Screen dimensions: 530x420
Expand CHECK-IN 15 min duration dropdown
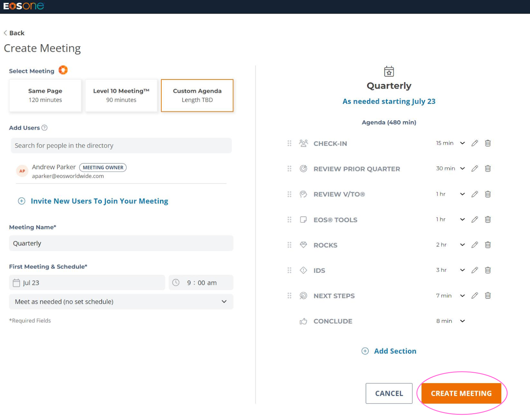coord(462,143)
